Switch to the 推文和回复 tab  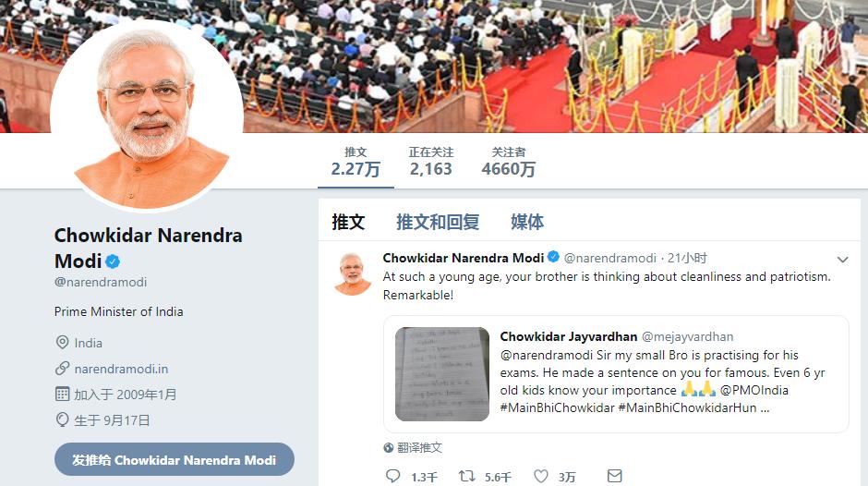coord(438,223)
